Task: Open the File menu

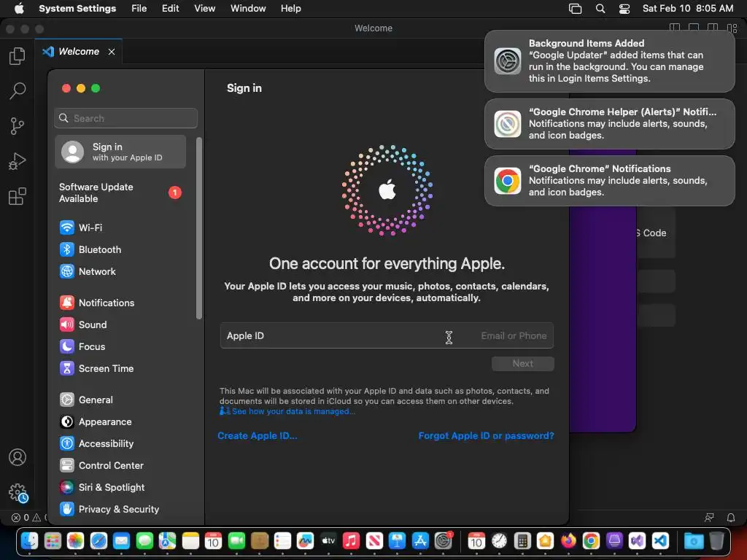Action: pos(139,9)
